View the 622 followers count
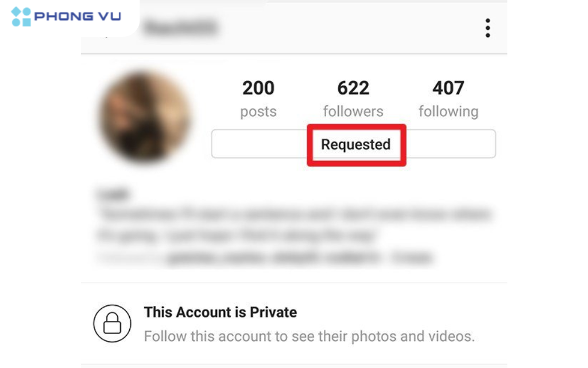The image size is (588, 368). [353, 88]
